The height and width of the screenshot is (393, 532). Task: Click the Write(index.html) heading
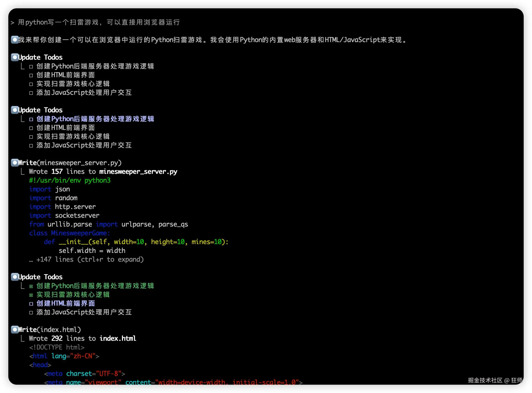point(49,330)
